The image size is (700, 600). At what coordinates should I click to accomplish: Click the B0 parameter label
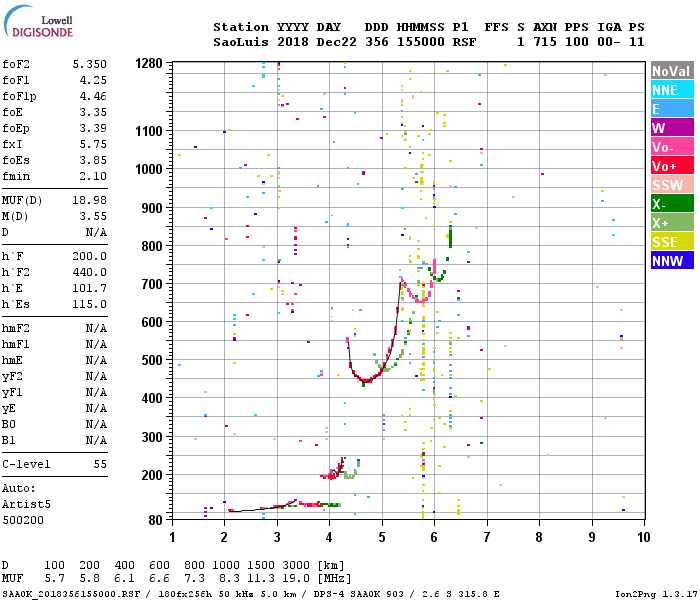point(8,425)
